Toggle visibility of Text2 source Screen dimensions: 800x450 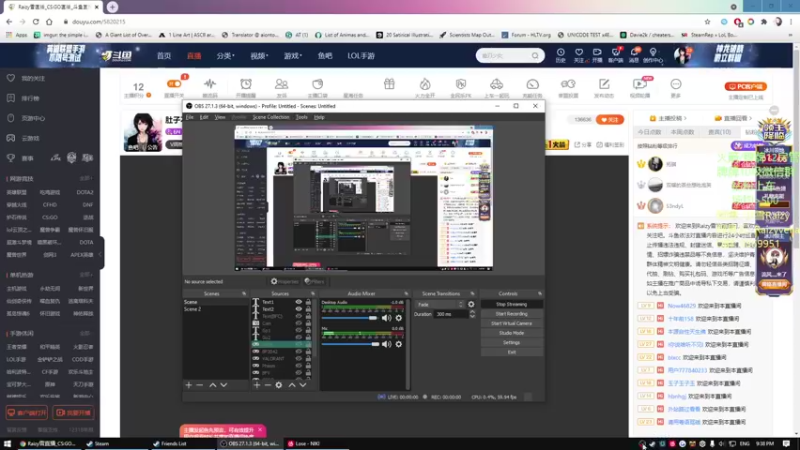[x=298, y=309]
